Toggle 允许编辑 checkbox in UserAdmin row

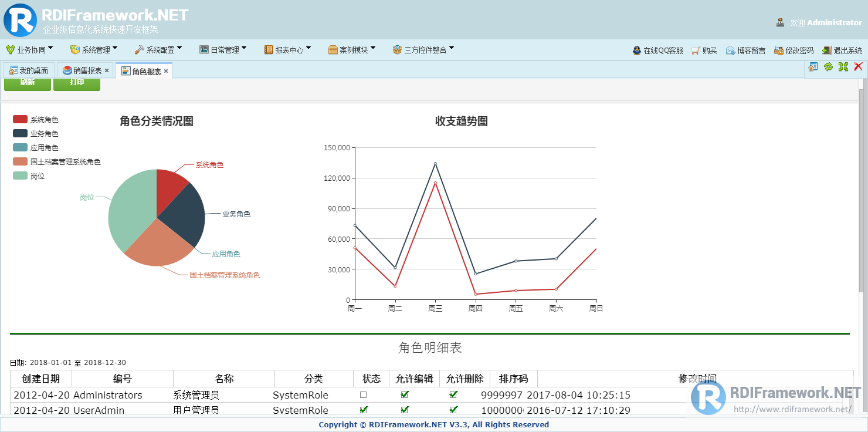point(405,409)
